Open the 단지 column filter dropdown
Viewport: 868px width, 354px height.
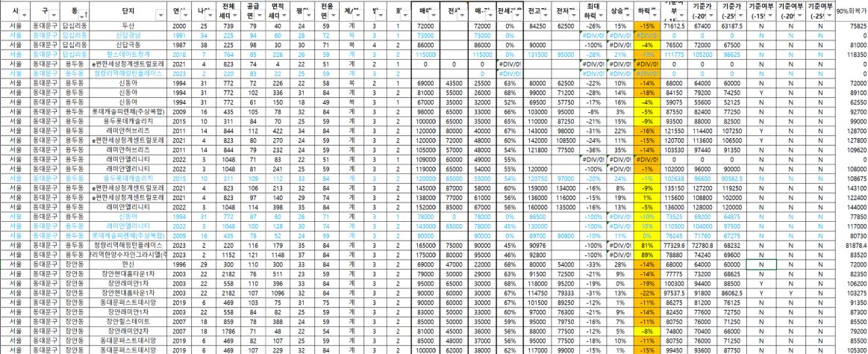point(160,16)
